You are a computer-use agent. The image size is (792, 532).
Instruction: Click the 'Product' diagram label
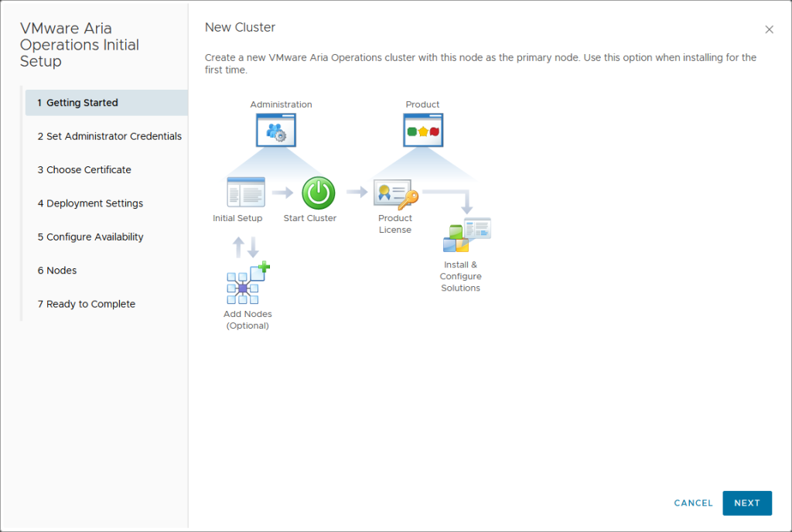point(422,104)
